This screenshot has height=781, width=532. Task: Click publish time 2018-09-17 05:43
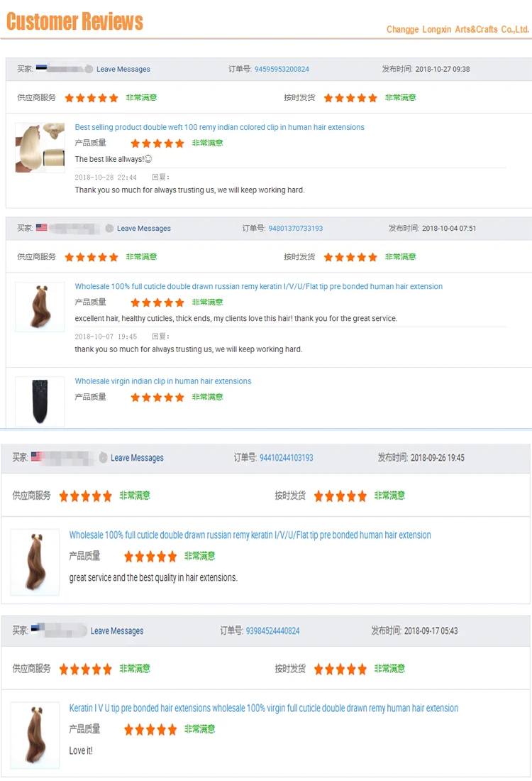(431, 631)
